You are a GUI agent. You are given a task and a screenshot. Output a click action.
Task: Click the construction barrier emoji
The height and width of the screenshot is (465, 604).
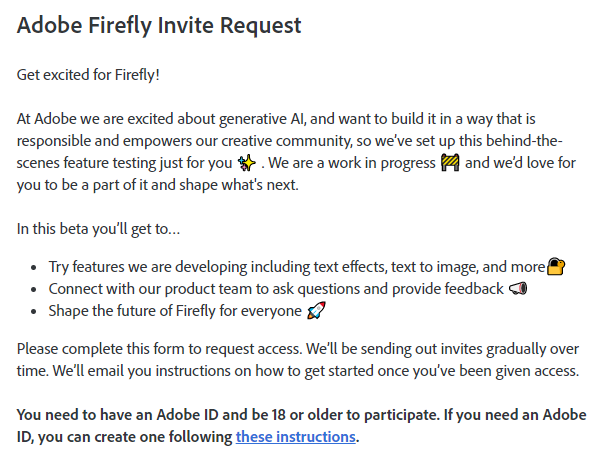(450, 163)
